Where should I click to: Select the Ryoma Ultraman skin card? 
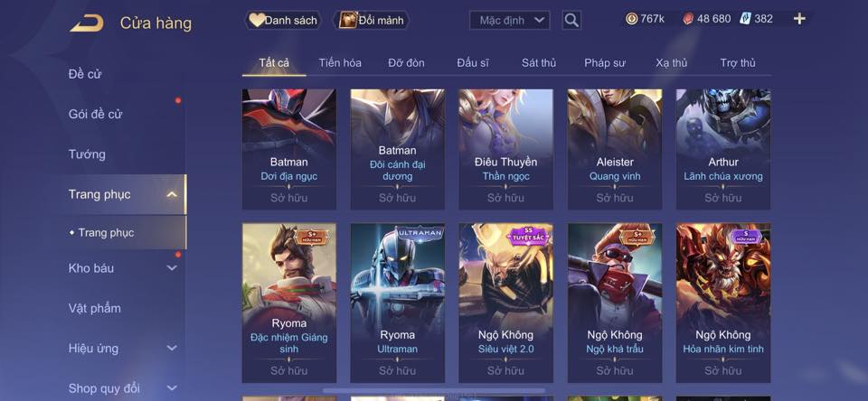398,303
